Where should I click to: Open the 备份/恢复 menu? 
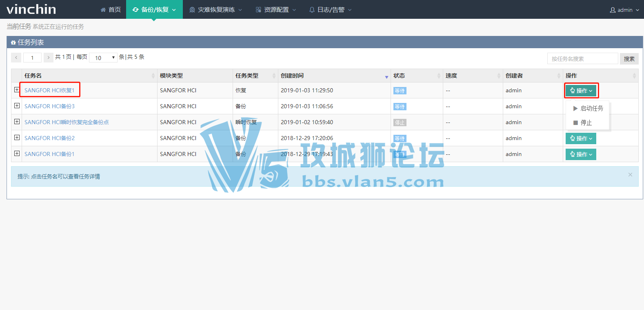(154, 9)
